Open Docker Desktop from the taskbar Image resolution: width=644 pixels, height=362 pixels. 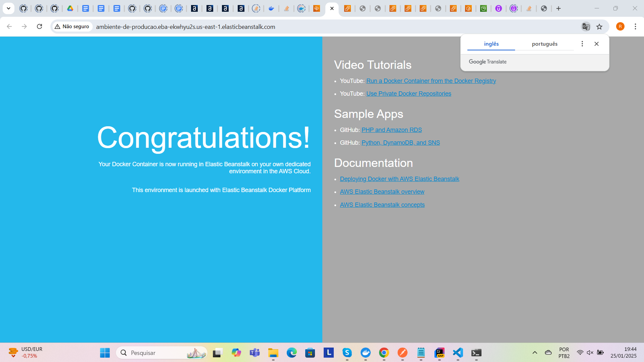pyautogui.click(x=366, y=353)
